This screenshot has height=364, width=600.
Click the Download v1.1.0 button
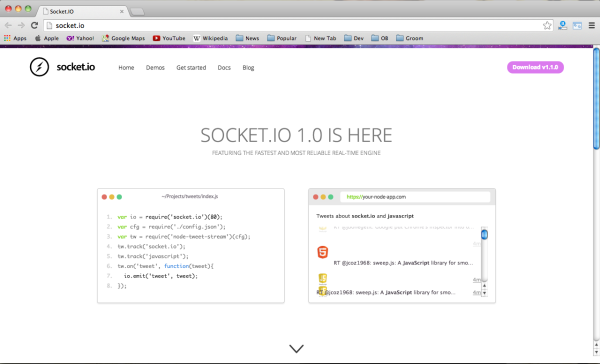[535, 67]
